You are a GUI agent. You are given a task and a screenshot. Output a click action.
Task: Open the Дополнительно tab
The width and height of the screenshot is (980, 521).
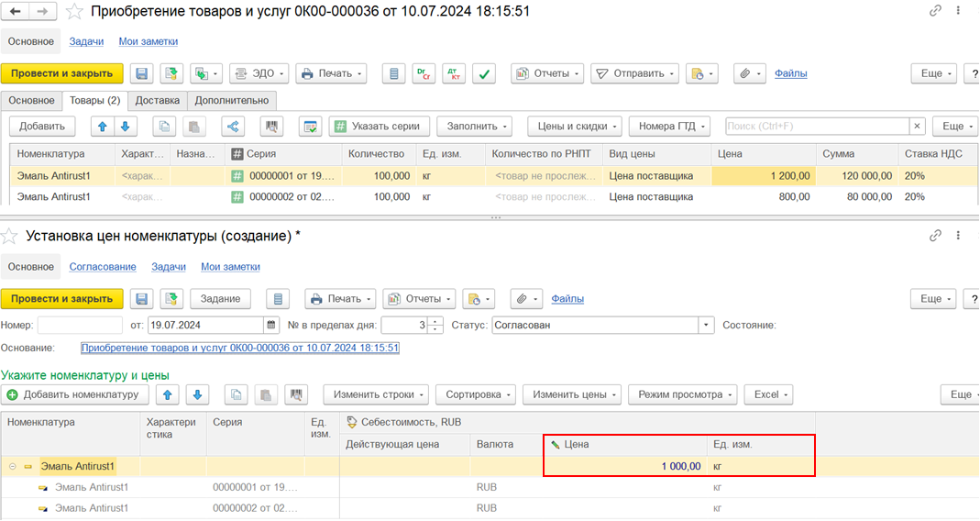pos(233,100)
